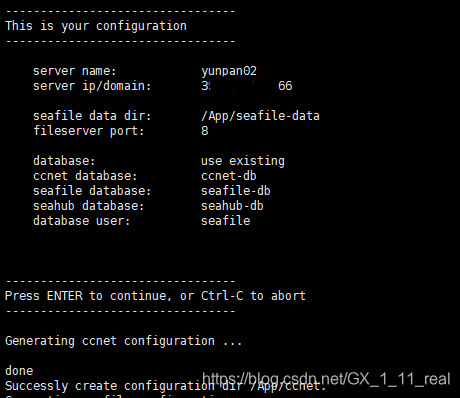Screen dimensions: 460x398
Task: Select the seahub-db database name
Action: (x=232, y=206)
